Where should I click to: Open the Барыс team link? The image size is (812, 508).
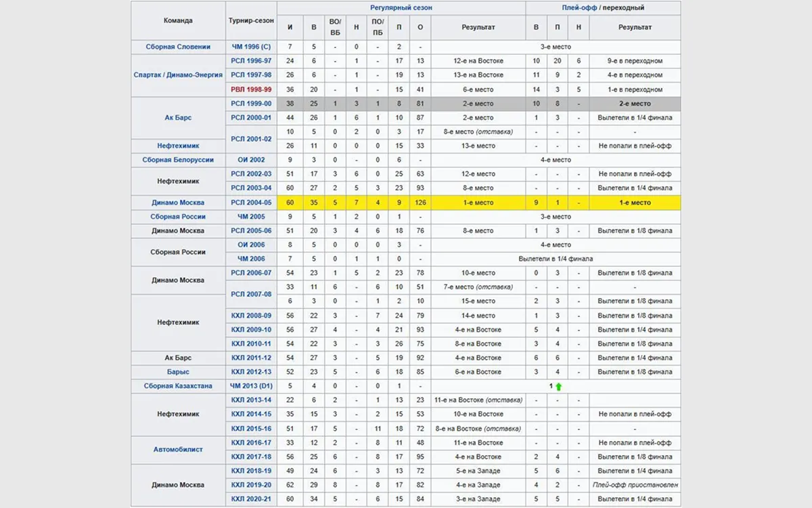point(178,372)
